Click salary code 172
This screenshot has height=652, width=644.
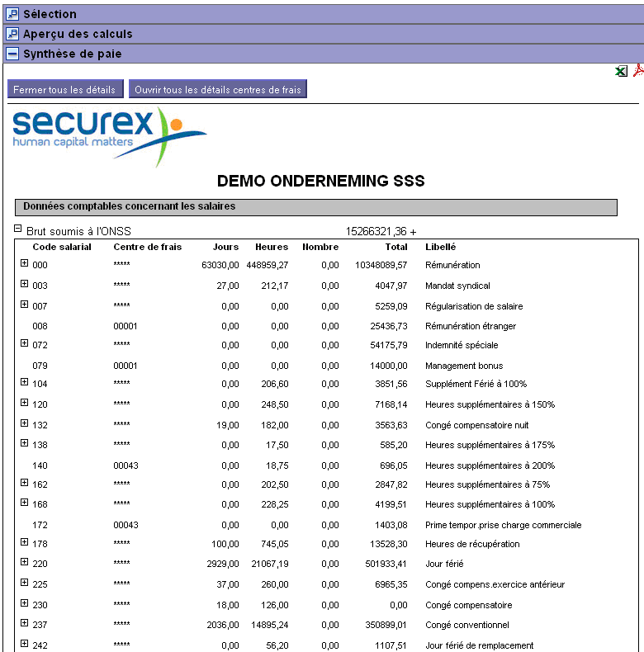point(40,525)
